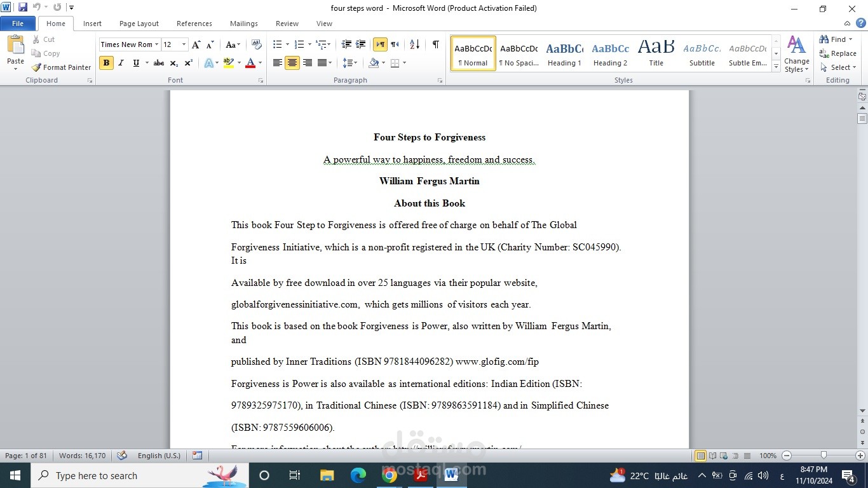
Task: Switch to Web Layout view
Action: pyautogui.click(x=724, y=456)
